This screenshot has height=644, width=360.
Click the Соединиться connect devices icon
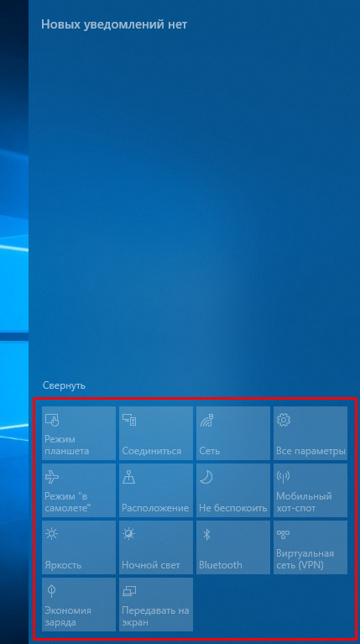tap(129, 419)
